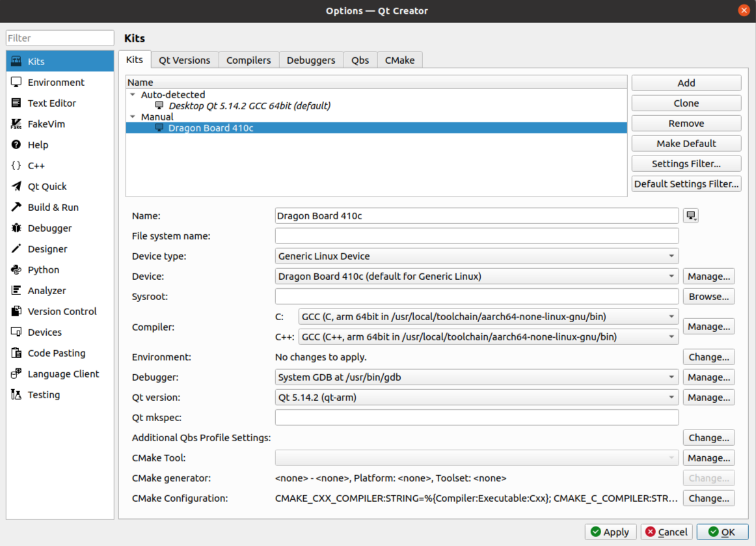Open Version Control settings icon

pyautogui.click(x=16, y=311)
